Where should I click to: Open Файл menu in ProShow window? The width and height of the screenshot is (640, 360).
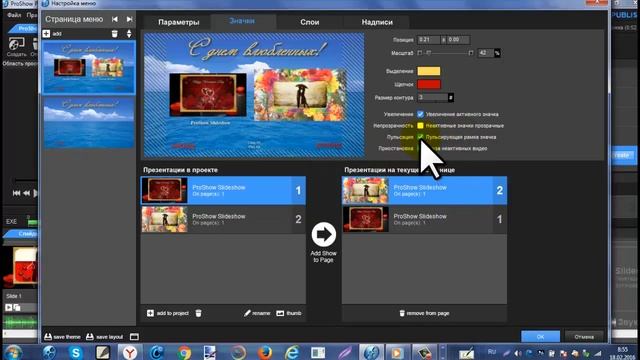(14, 15)
